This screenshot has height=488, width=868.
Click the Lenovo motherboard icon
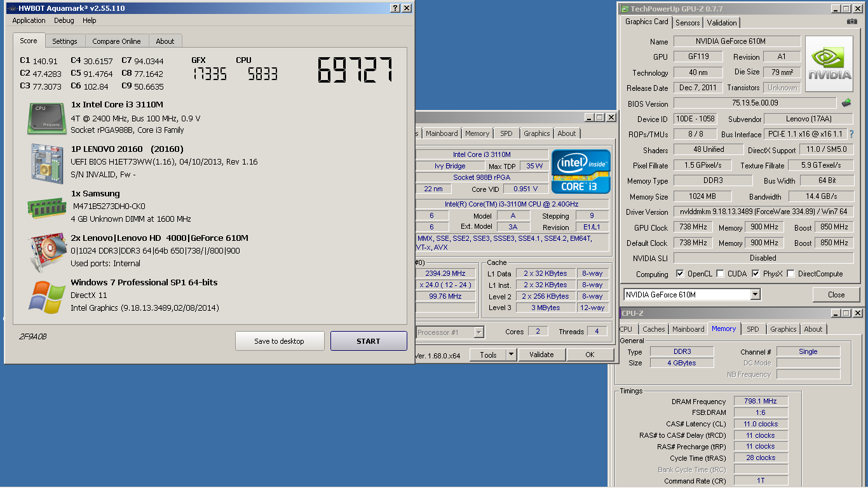[x=47, y=163]
